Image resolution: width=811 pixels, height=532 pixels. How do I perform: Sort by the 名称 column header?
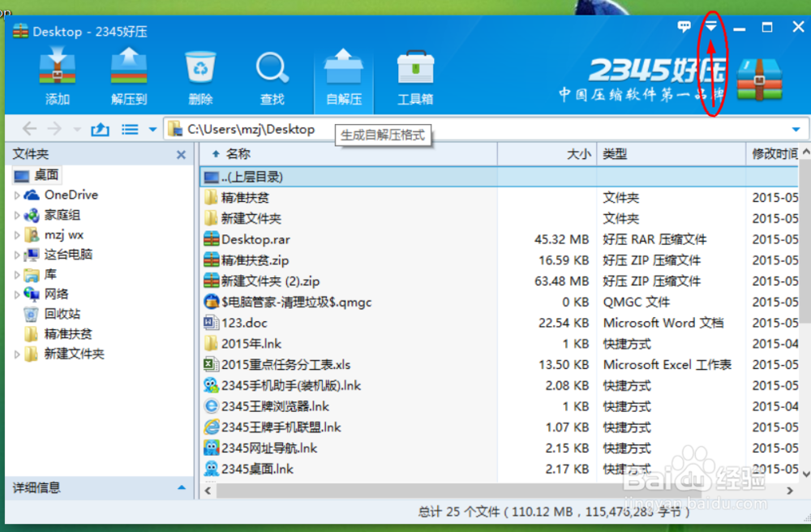349,153
